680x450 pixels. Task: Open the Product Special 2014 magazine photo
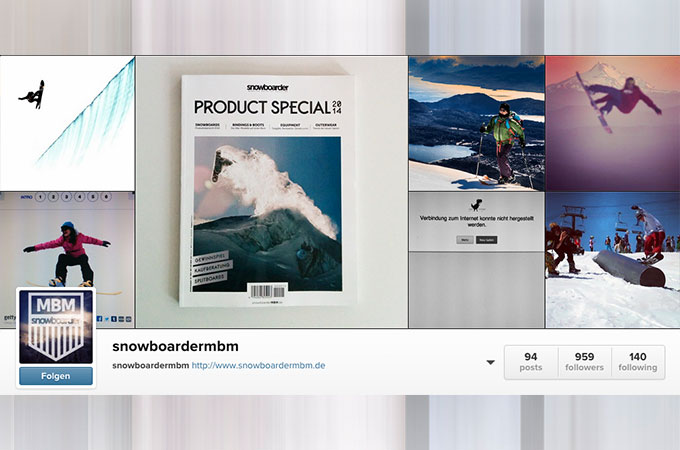(271, 192)
